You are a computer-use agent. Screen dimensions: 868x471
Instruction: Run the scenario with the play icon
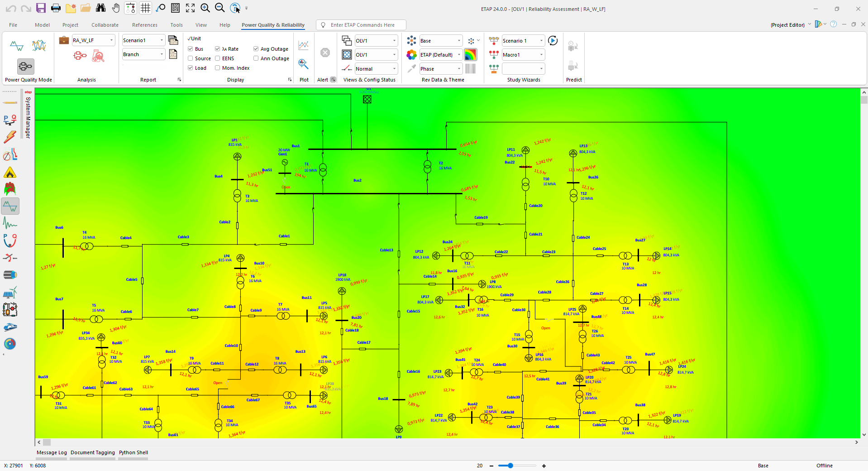click(x=553, y=40)
